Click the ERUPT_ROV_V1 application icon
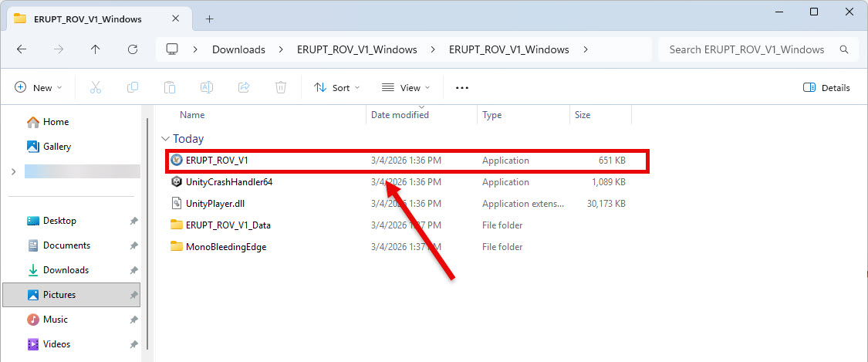The width and height of the screenshot is (868, 362). pos(177,161)
